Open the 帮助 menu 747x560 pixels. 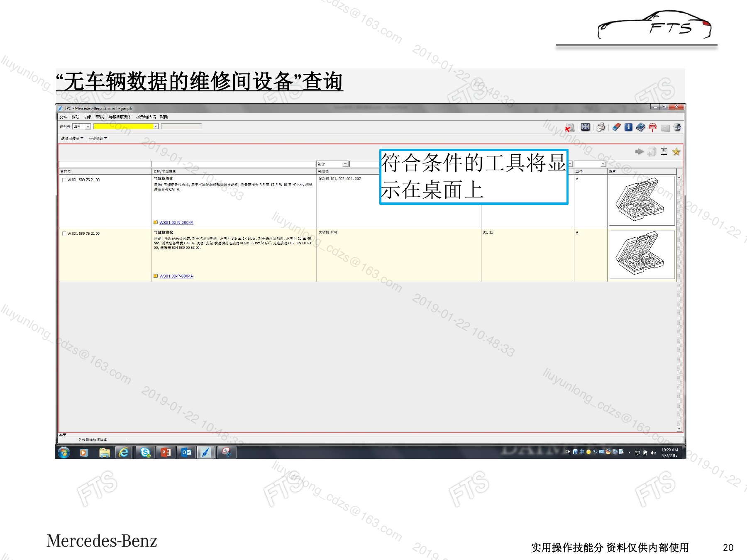pos(164,117)
